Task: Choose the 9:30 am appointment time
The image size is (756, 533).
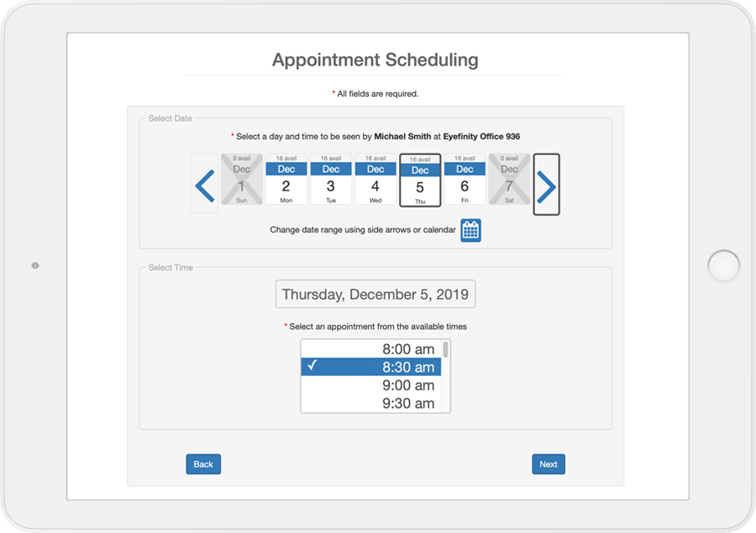Action: [x=370, y=404]
